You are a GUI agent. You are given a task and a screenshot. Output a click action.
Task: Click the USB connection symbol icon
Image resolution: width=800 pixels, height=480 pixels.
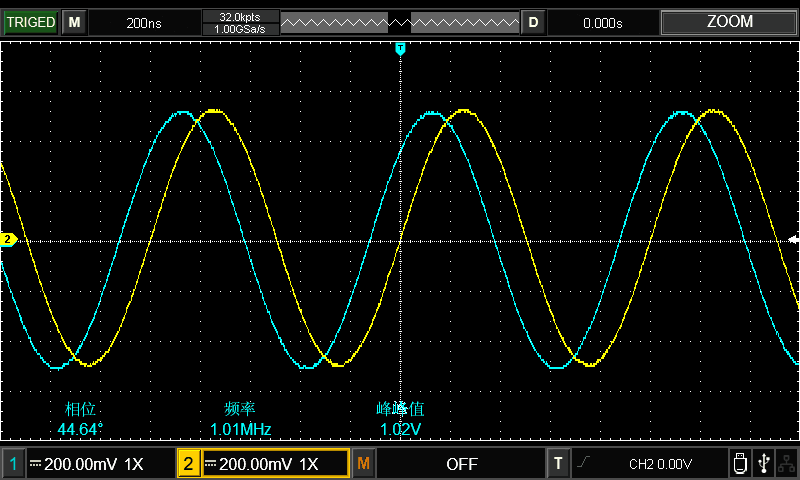(x=764, y=463)
